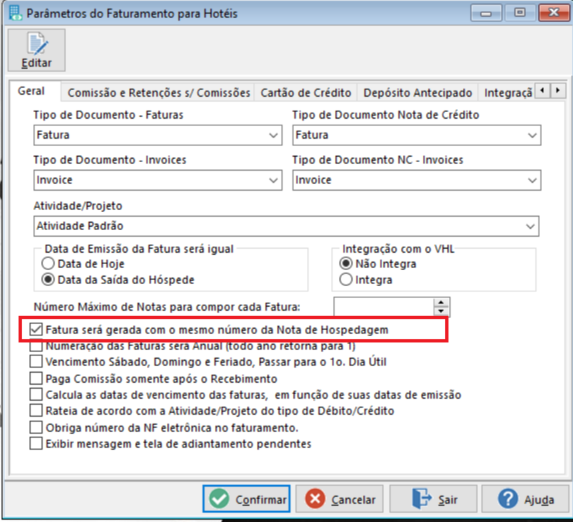Click the Confirmar button
573x522 pixels.
(x=247, y=499)
